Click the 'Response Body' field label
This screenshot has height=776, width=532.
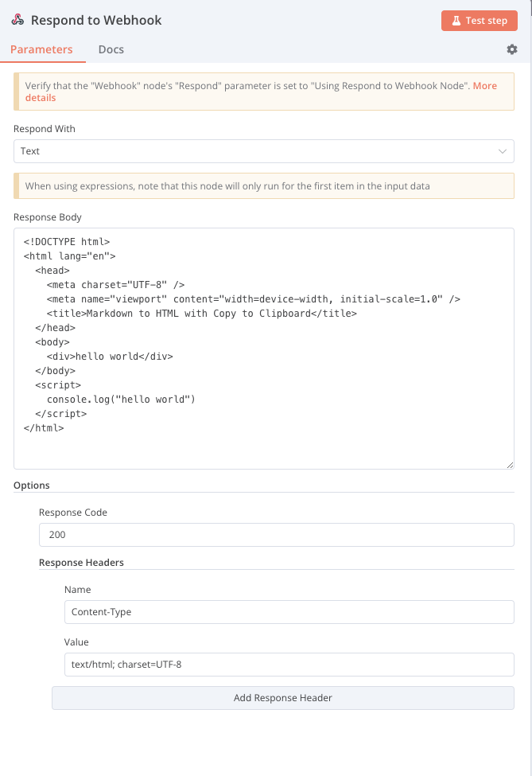tap(48, 217)
